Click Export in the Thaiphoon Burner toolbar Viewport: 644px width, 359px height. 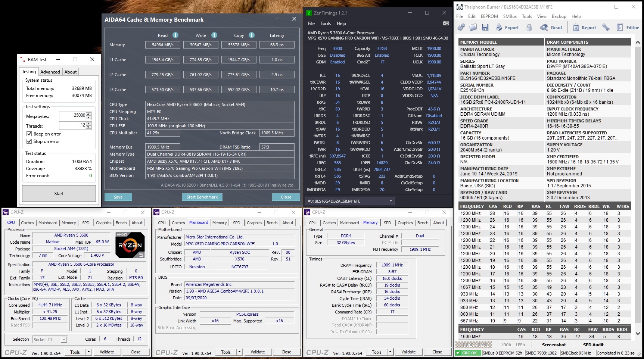click(x=507, y=27)
